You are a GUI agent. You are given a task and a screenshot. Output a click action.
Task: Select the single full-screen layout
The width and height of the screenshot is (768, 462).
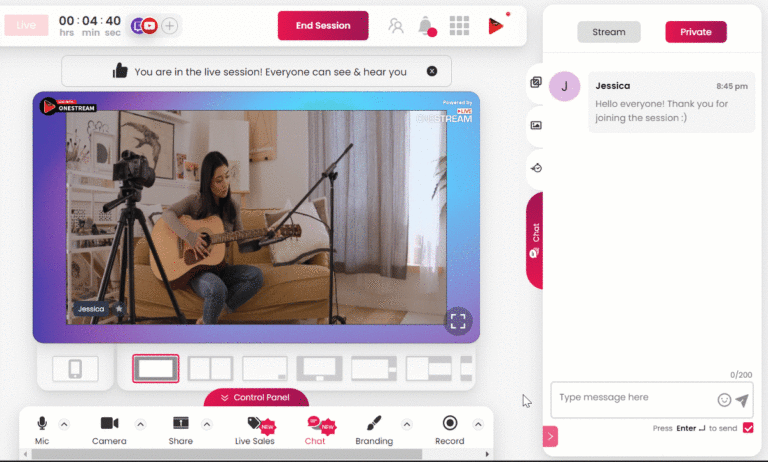155,368
